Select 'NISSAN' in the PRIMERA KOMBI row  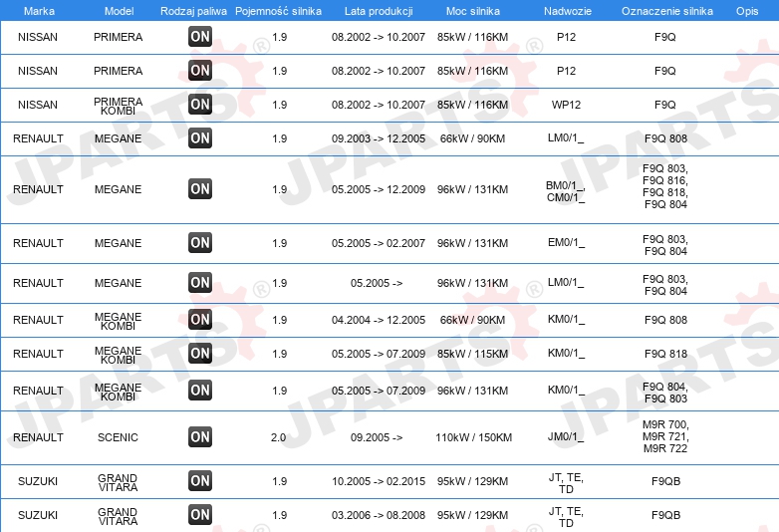coord(38,105)
